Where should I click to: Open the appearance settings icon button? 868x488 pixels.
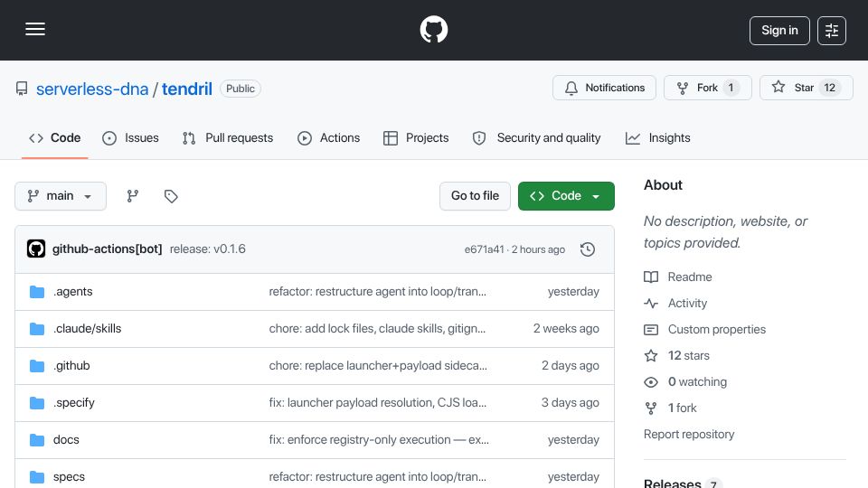click(x=832, y=31)
